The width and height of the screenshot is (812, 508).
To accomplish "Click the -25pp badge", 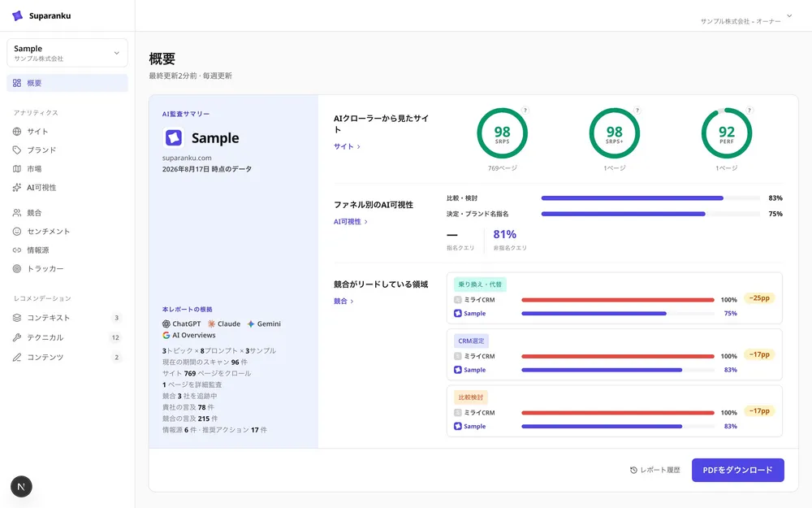I will click(x=759, y=298).
